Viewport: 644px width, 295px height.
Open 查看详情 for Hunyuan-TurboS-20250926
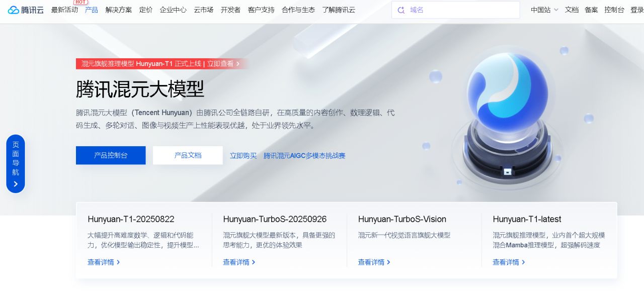pos(239,262)
